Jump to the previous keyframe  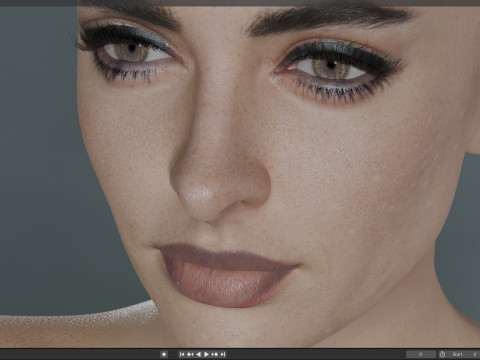[x=190, y=354]
